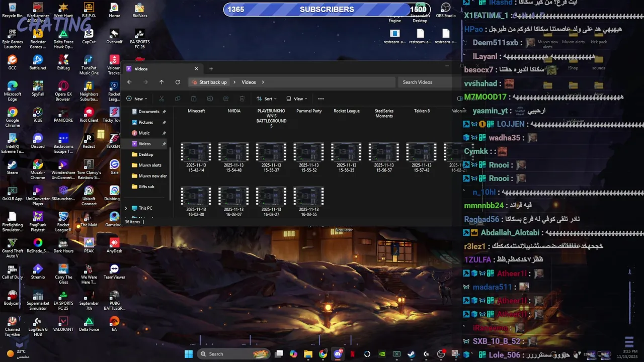Go back in File Explorer
The height and width of the screenshot is (362, 644).
[x=129, y=82]
